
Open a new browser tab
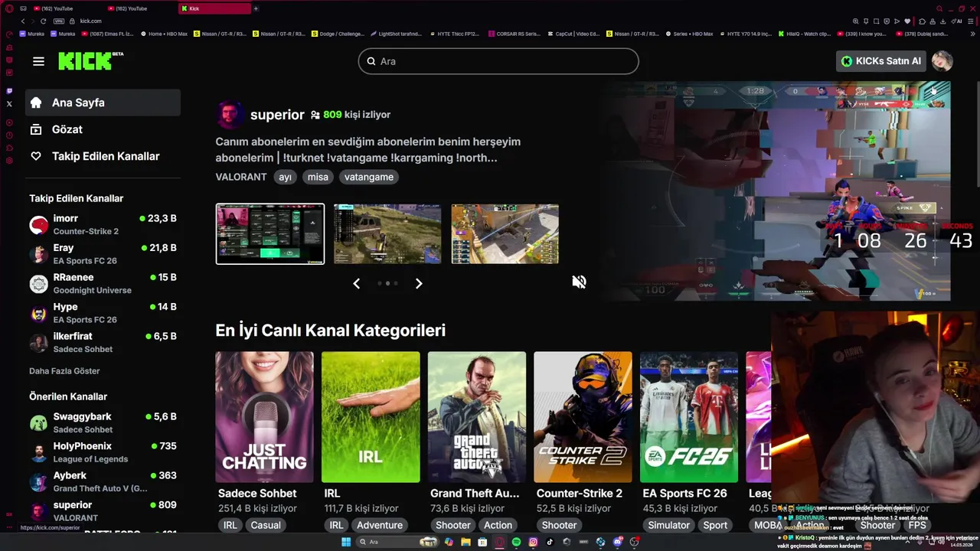click(256, 8)
